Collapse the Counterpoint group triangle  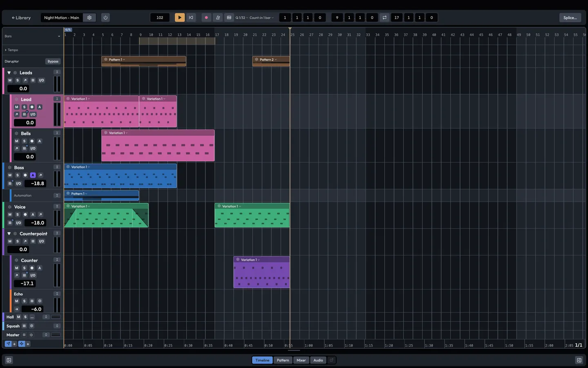pyautogui.click(x=9, y=234)
